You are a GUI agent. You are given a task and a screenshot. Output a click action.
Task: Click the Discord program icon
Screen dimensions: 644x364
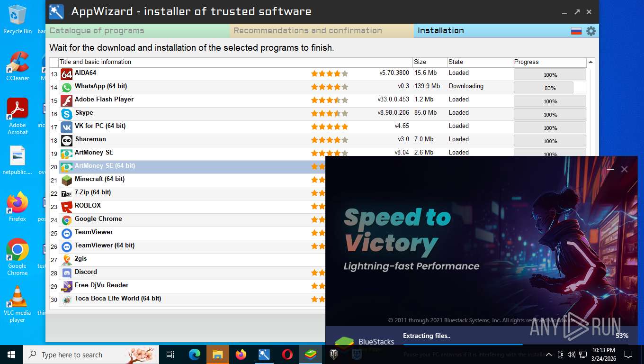coord(67,273)
